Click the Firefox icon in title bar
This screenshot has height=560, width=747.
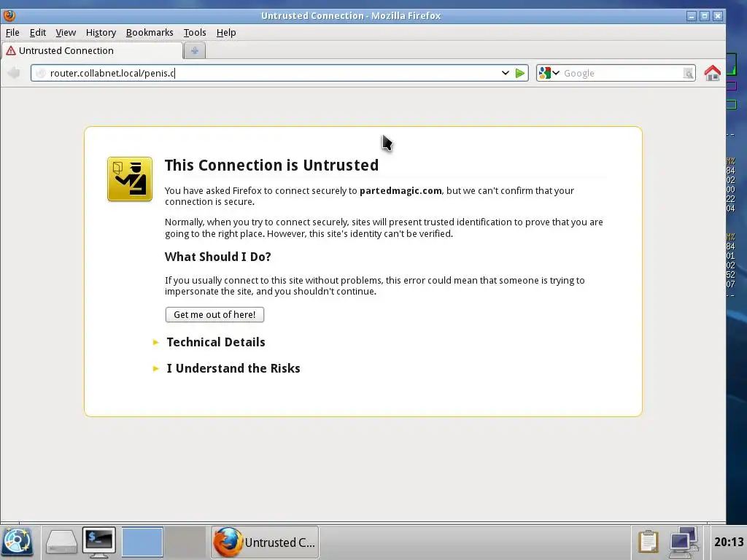coord(9,16)
